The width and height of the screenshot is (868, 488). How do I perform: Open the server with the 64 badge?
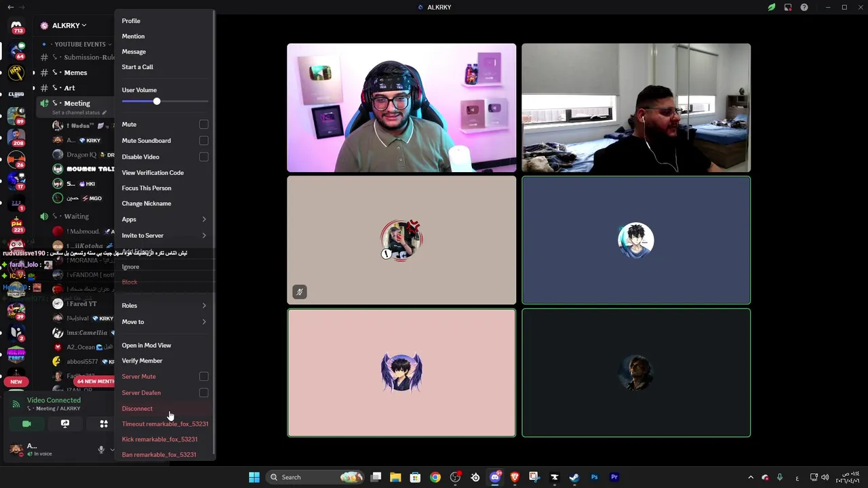pyautogui.click(x=16, y=50)
